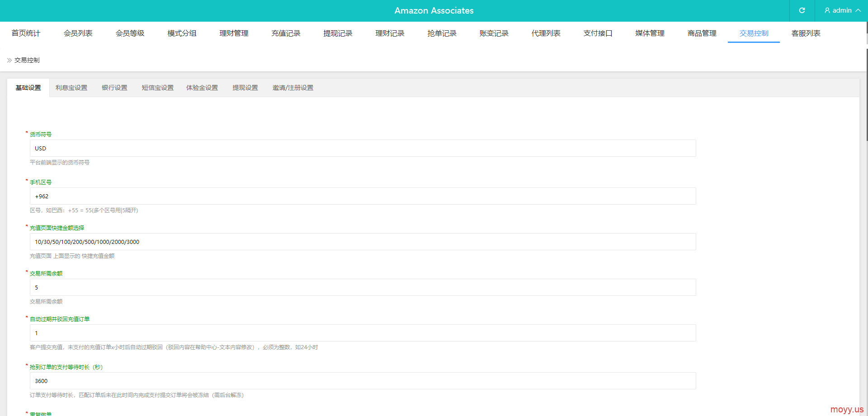
Task: Open the admin user menu
Action: coord(842,10)
